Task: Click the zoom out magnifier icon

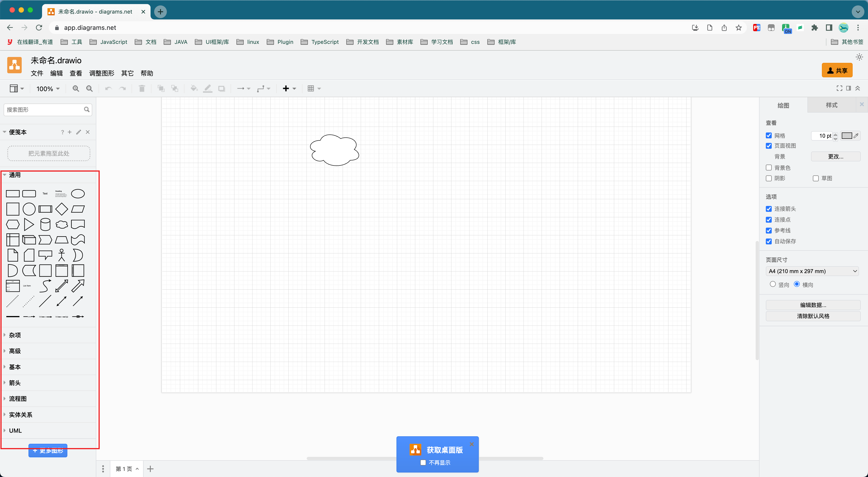Action: click(x=89, y=88)
